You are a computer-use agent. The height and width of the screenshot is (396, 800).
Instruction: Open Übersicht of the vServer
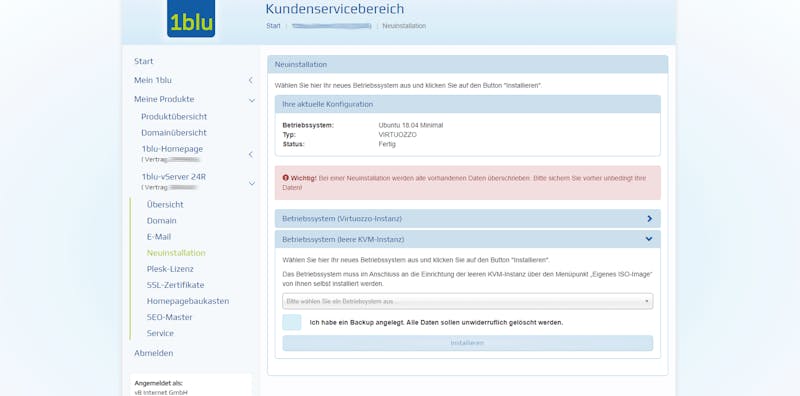(165, 205)
